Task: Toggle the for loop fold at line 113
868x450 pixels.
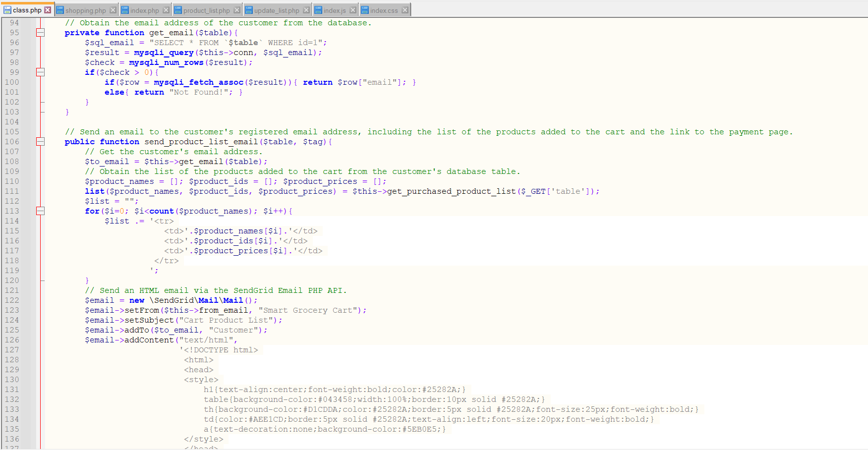Action: pyautogui.click(x=40, y=211)
